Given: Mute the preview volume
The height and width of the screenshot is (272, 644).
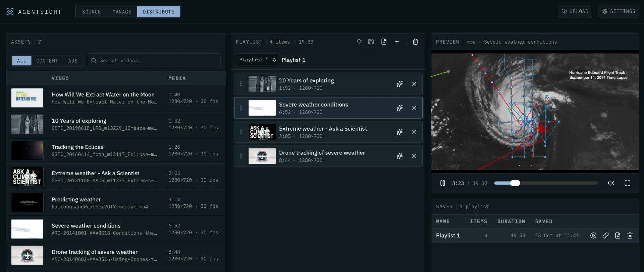Looking at the screenshot, I should (611, 183).
